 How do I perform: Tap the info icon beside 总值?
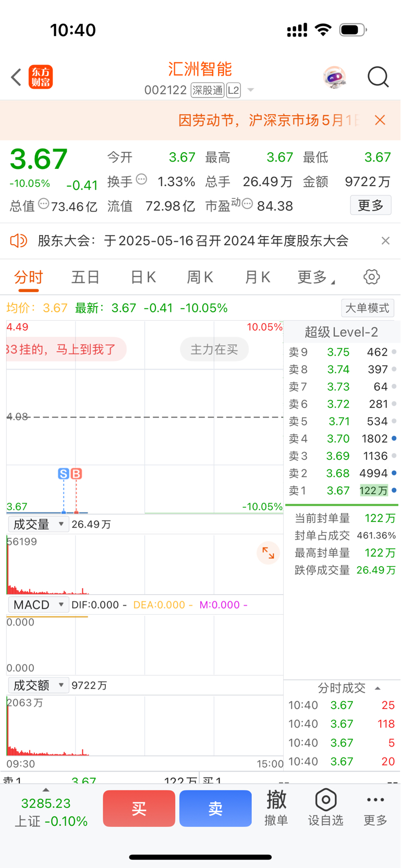pyautogui.click(x=44, y=204)
